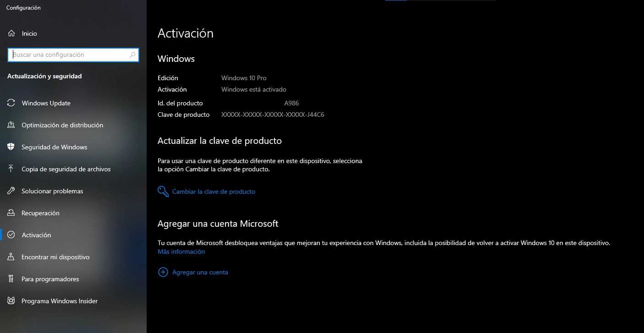
Task: Click the Windows Insider cat icon
Action: point(11,301)
